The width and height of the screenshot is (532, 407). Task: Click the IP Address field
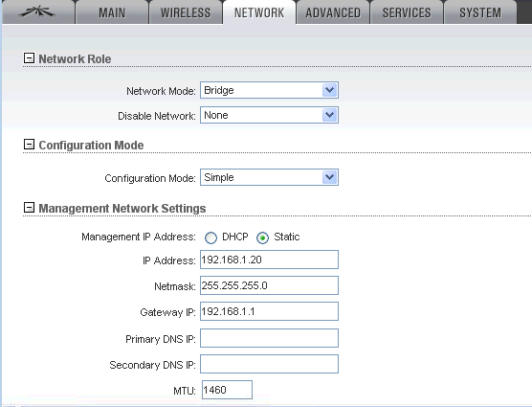point(269,260)
